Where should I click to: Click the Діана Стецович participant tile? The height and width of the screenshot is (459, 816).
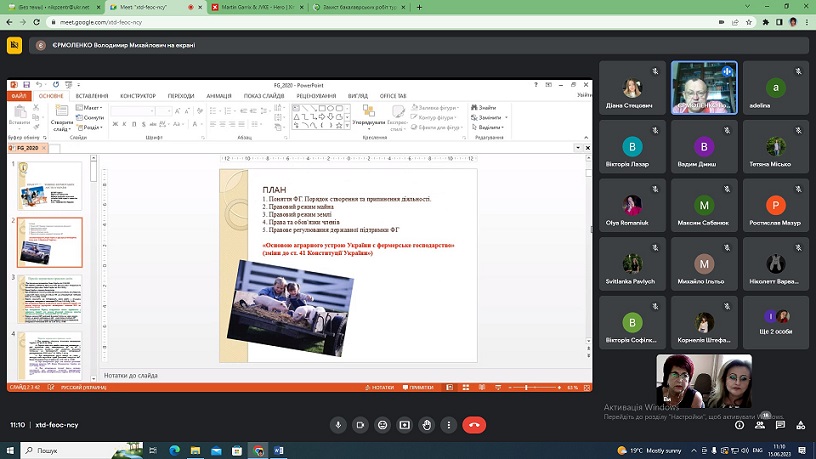[x=632, y=87]
